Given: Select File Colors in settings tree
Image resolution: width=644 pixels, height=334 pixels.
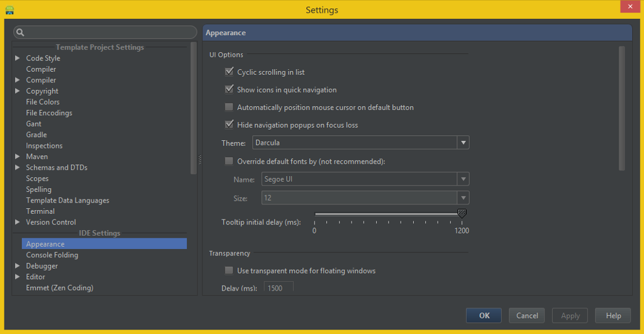Looking at the screenshot, I should [x=43, y=102].
